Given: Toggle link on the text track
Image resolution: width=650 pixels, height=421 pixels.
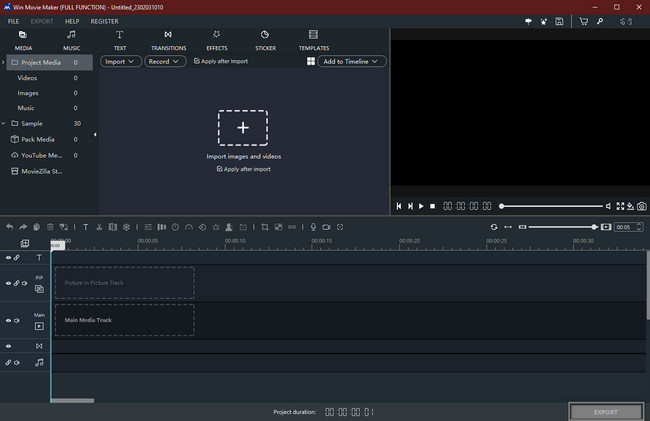Looking at the screenshot, I should pos(17,258).
